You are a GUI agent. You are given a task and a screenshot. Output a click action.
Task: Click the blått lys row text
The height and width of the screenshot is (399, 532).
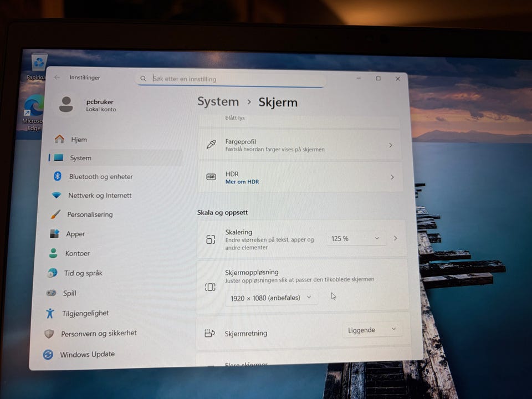tap(235, 117)
